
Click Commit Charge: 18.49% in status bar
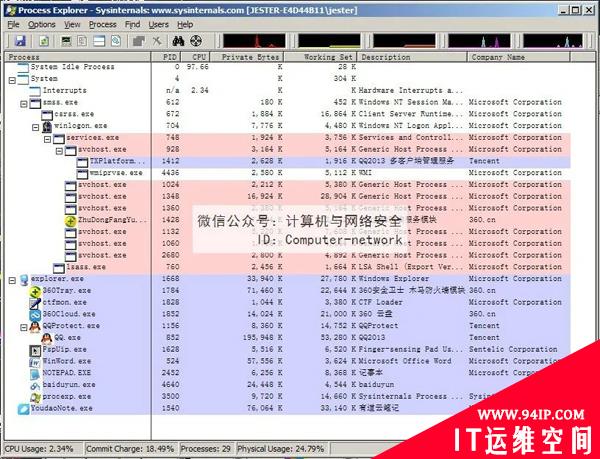pos(130,449)
